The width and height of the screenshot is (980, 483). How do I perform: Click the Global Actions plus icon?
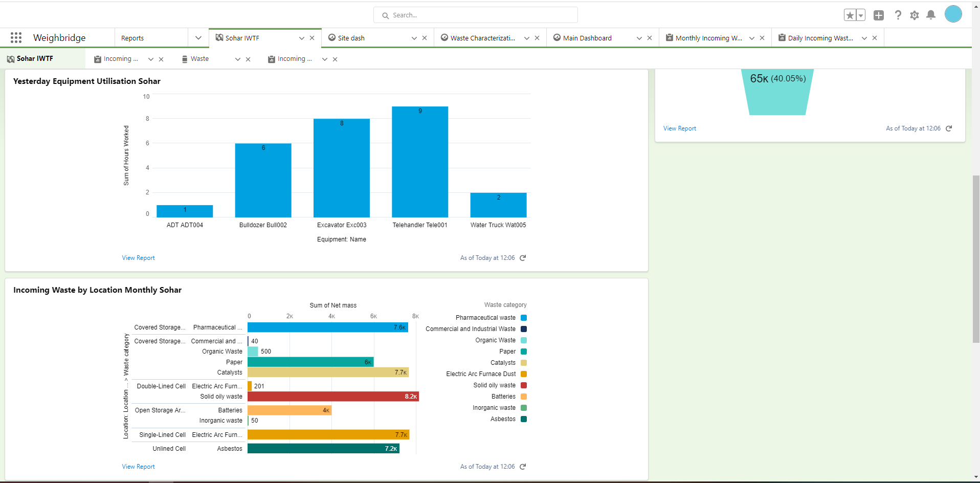click(x=879, y=15)
